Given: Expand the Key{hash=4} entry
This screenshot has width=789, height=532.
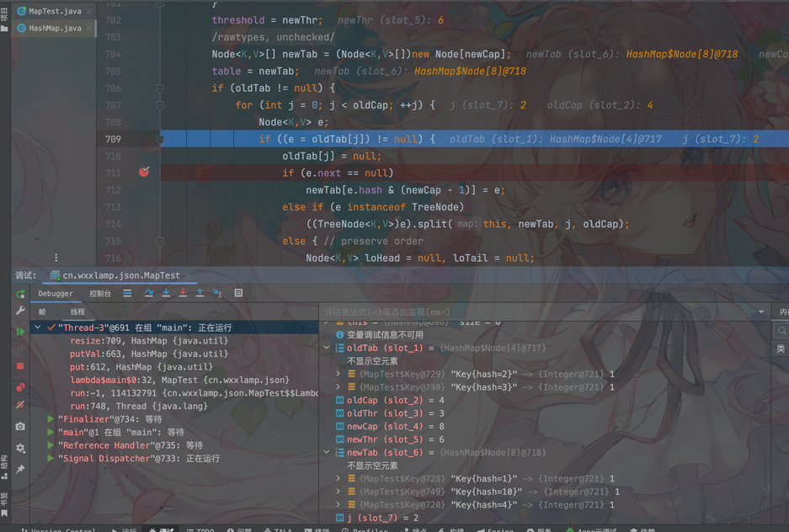Looking at the screenshot, I should (x=339, y=504).
